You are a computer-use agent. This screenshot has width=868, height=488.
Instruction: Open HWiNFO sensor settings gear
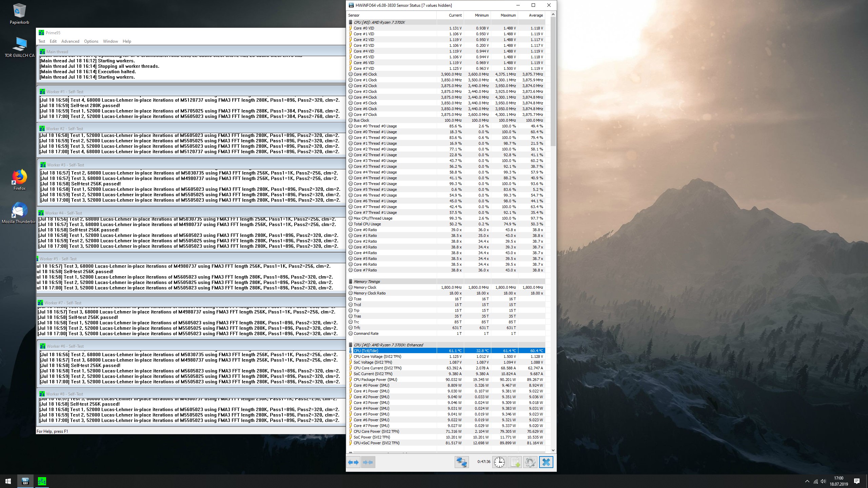530,462
